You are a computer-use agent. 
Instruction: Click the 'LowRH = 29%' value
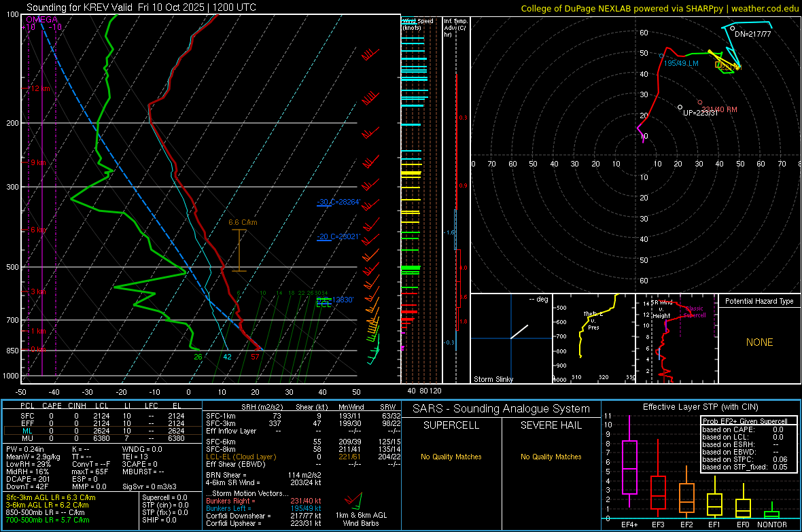point(28,464)
